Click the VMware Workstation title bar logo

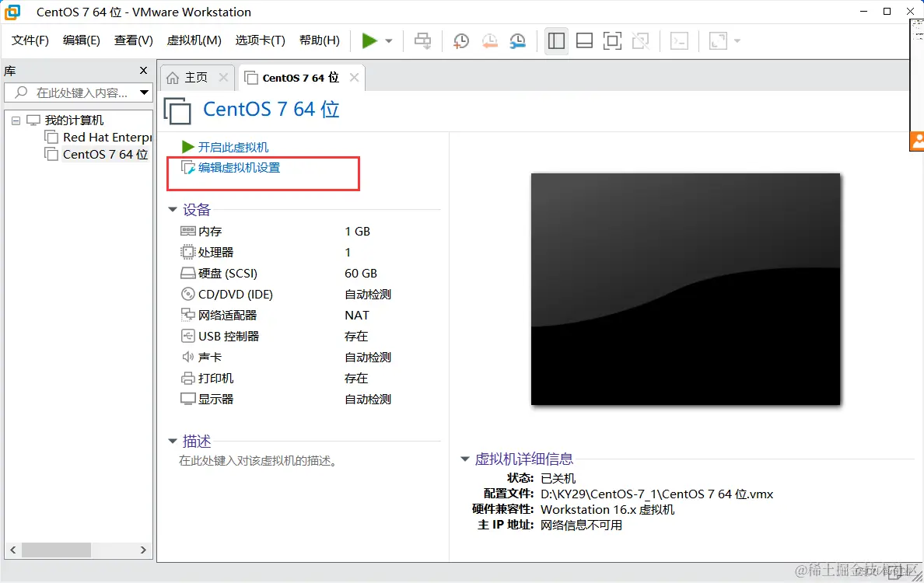[x=12, y=12]
